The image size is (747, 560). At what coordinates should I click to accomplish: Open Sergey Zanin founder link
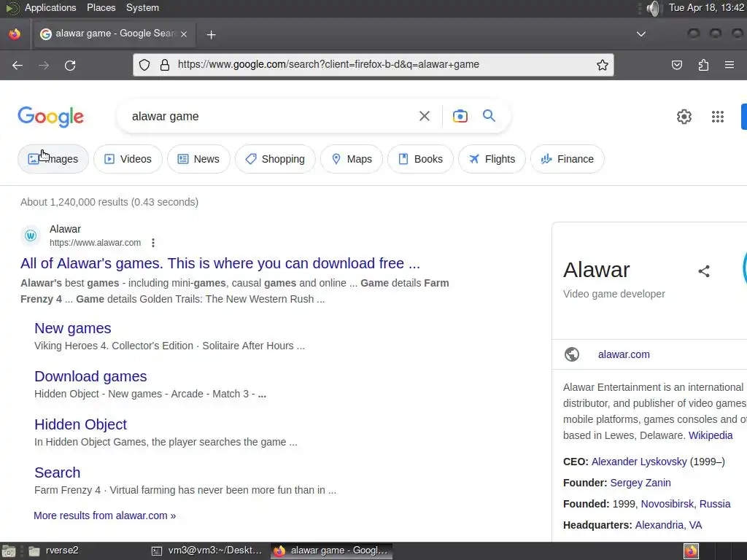tap(640, 483)
